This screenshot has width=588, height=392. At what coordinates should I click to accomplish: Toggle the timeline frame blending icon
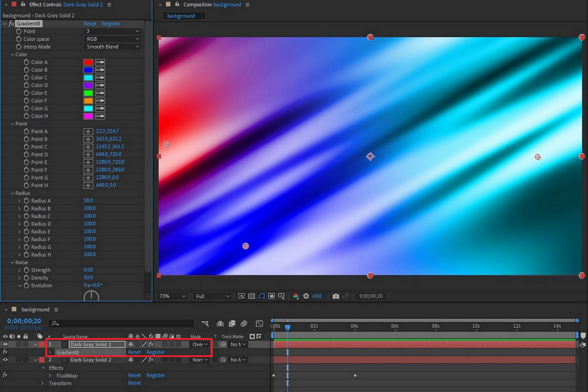[x=232, y=323]
